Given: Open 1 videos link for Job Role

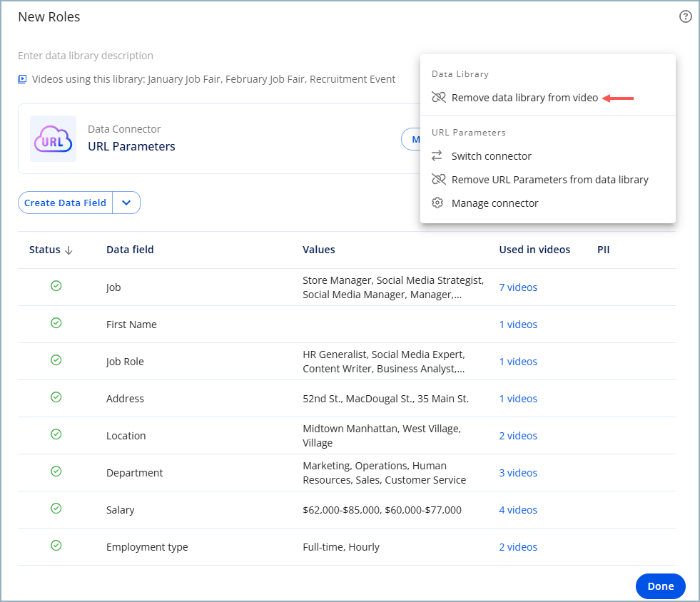Looking at the screenshot, I should click(518, 362).
